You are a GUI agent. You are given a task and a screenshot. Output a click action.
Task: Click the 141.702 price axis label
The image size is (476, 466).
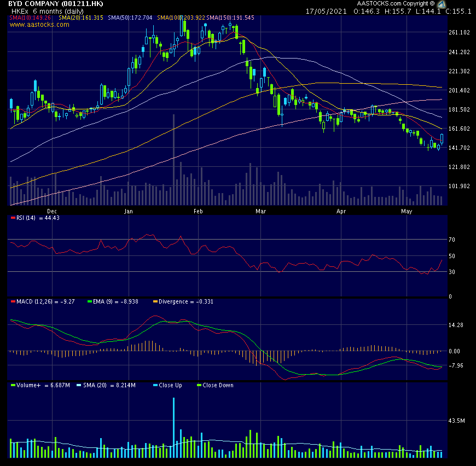coord(459,148)
